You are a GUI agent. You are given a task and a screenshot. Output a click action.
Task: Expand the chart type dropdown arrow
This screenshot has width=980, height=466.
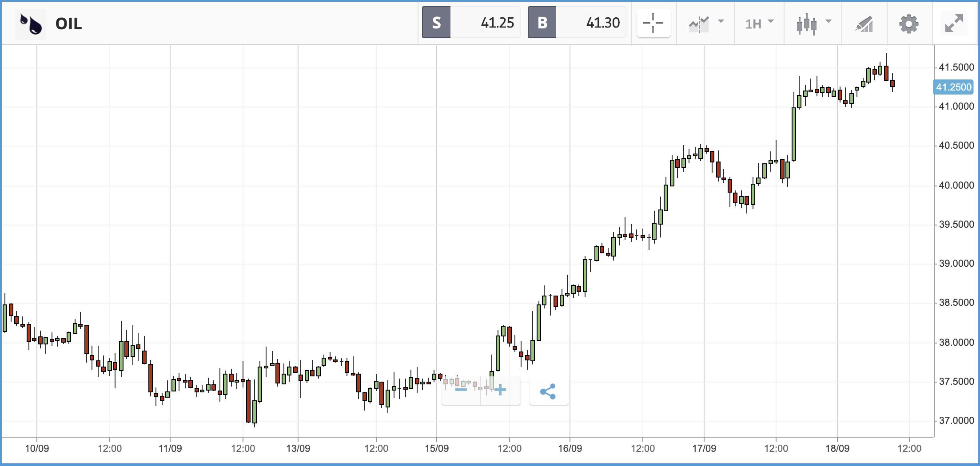coord(829,21)
